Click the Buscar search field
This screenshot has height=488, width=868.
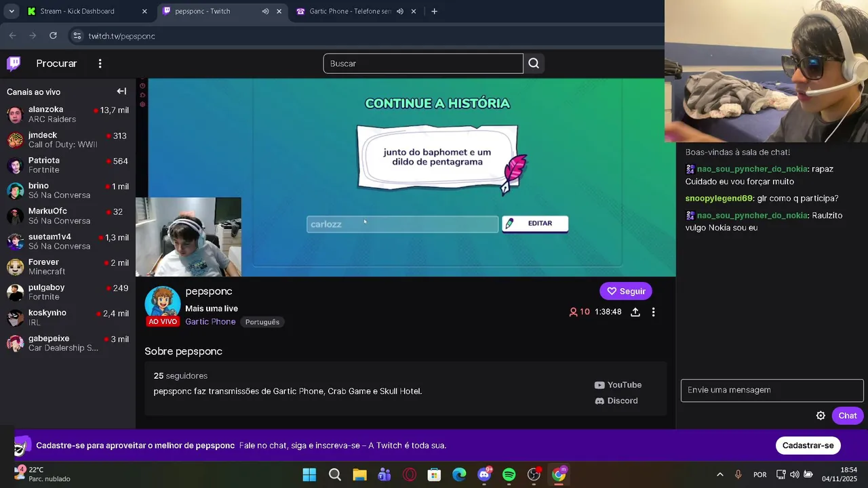tap(423, 64)
